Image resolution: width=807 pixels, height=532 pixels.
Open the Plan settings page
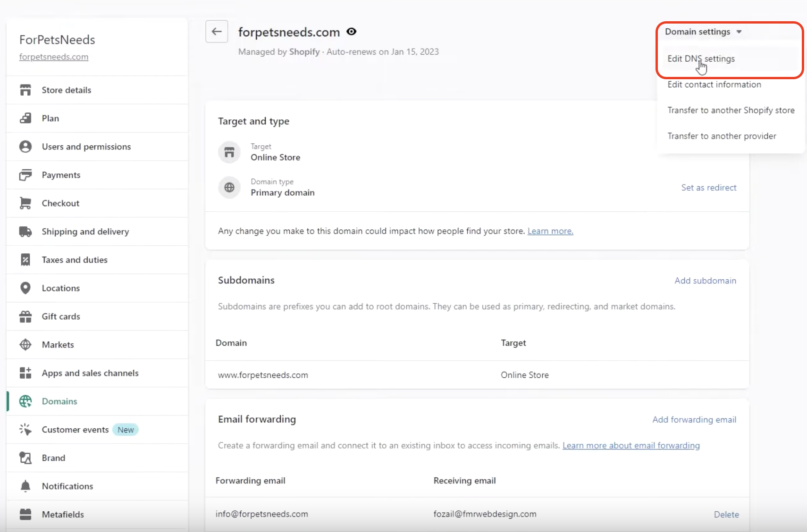pyautogui.click(x=97, y=118)
